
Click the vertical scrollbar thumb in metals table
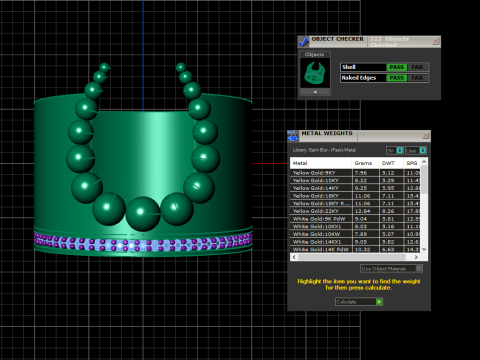(x=424, y=179)
